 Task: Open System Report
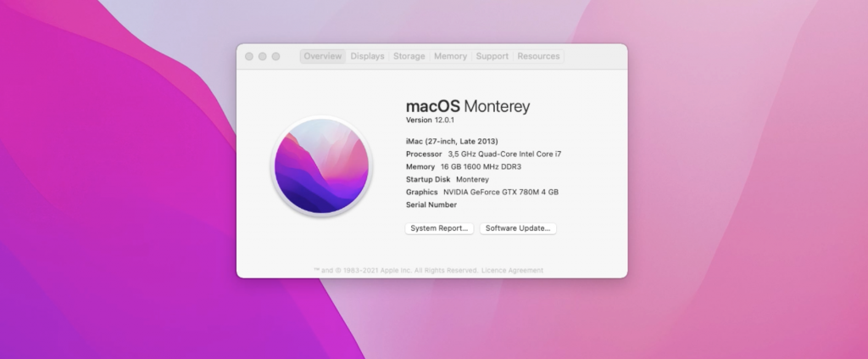point(439,228)
